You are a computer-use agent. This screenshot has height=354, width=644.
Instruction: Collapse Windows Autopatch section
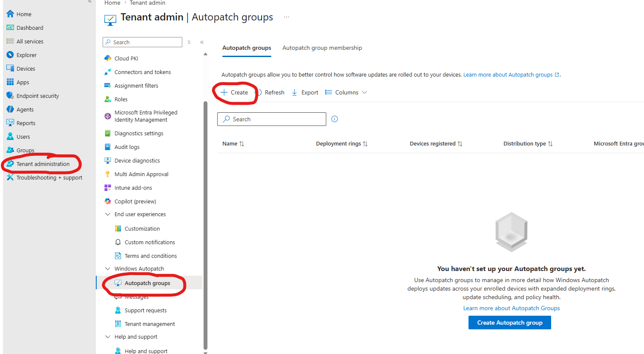pyautogui.click(x=108, y=268)
